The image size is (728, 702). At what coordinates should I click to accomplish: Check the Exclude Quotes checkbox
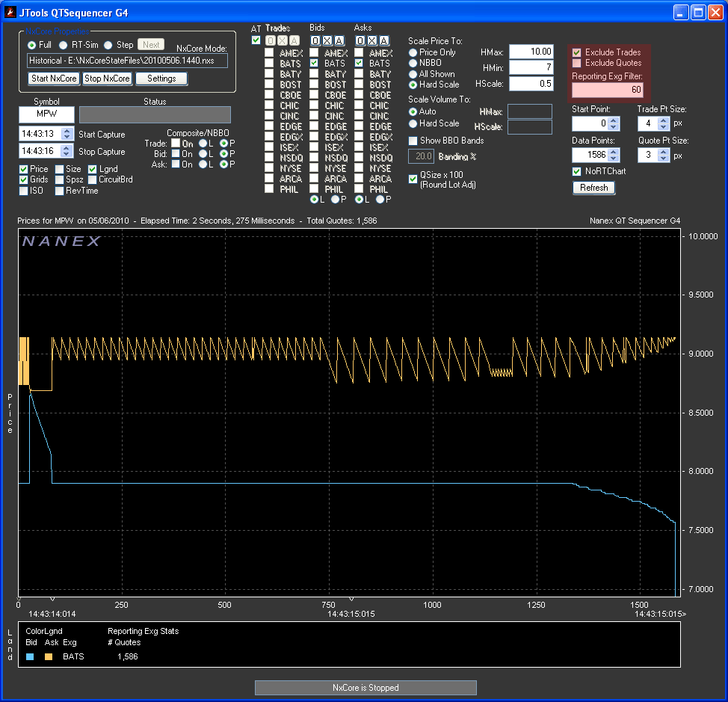(x=576, y=63)
